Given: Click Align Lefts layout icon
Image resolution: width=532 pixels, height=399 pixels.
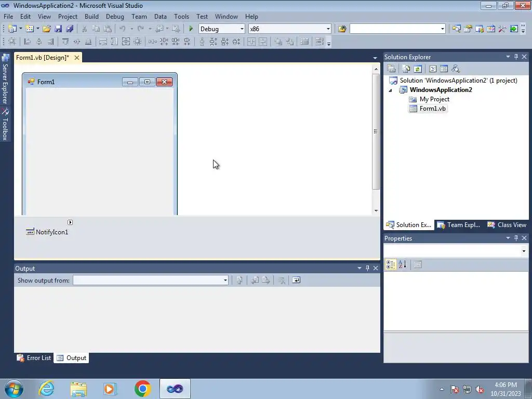Looking at the screenshot, I should tap(28, 42).
